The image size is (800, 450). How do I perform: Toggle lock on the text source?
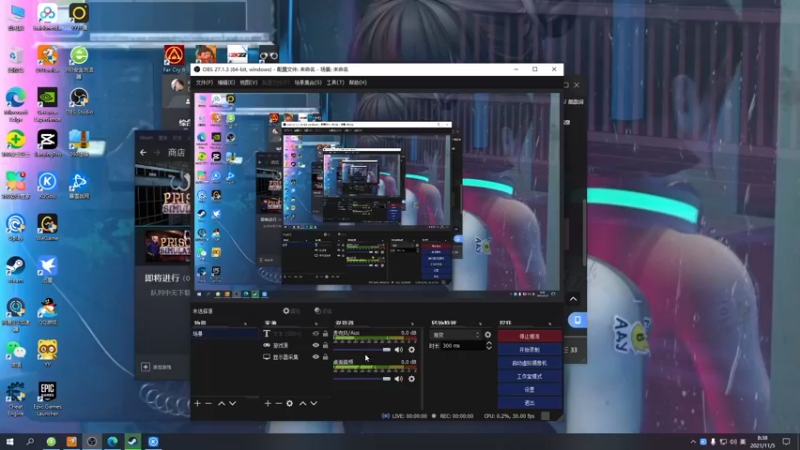326,334
